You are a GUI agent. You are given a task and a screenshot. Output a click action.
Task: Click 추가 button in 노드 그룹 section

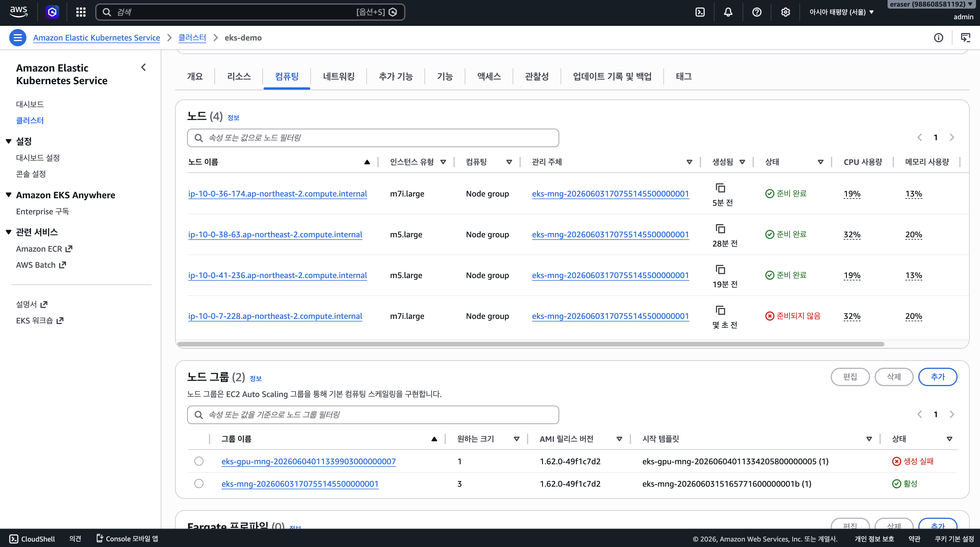point(938,377)
